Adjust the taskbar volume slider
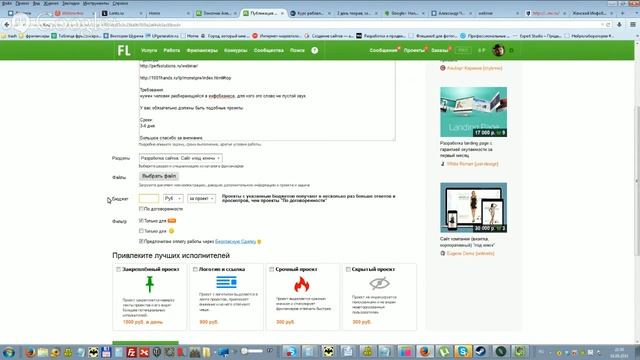 pyautogui.click(x=252, y=351)
